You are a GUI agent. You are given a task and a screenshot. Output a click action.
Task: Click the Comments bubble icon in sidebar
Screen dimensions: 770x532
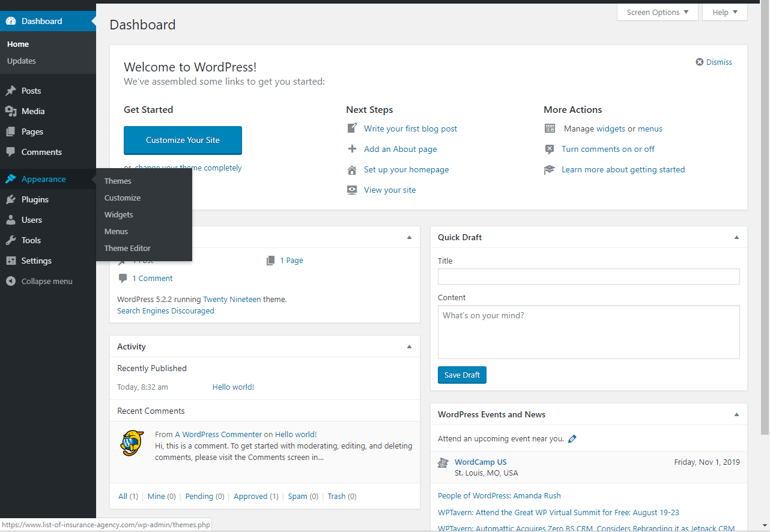[11, 152]
